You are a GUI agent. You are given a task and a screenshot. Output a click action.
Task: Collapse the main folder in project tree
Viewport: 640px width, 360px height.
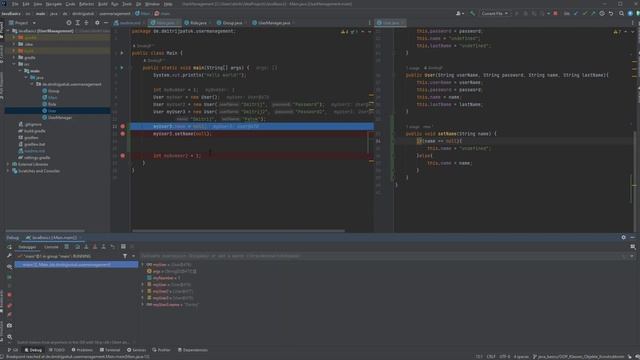(20, 71)
